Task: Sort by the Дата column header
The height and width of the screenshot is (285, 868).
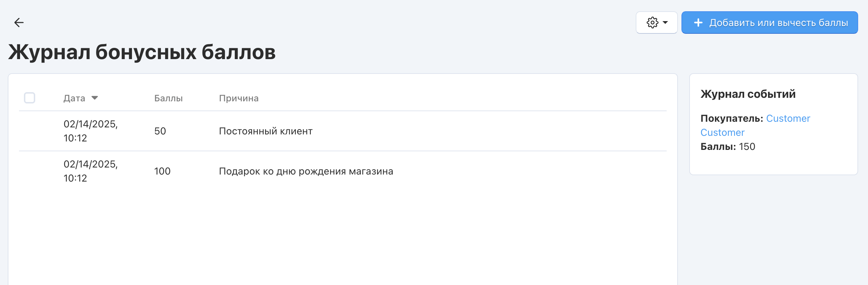Action: coord(74,98)
